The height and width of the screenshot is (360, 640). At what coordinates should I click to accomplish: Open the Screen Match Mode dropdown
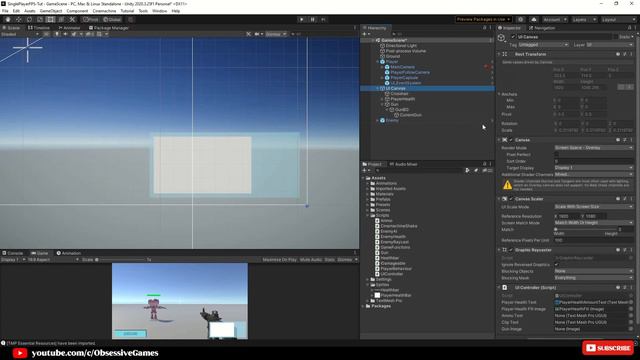(x=593, y=223)
